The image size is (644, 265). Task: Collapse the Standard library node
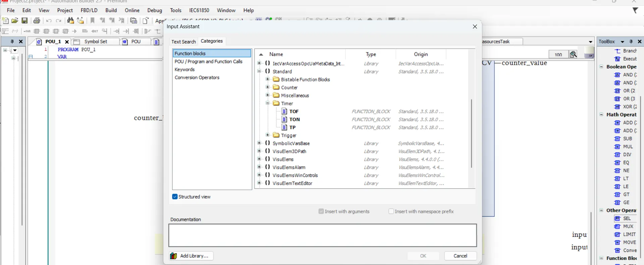point(259,71)
